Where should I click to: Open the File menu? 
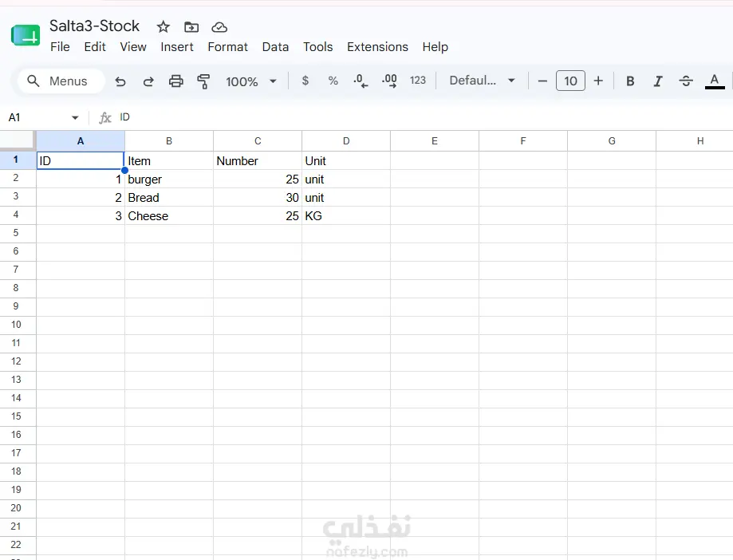tap(60, 47)
